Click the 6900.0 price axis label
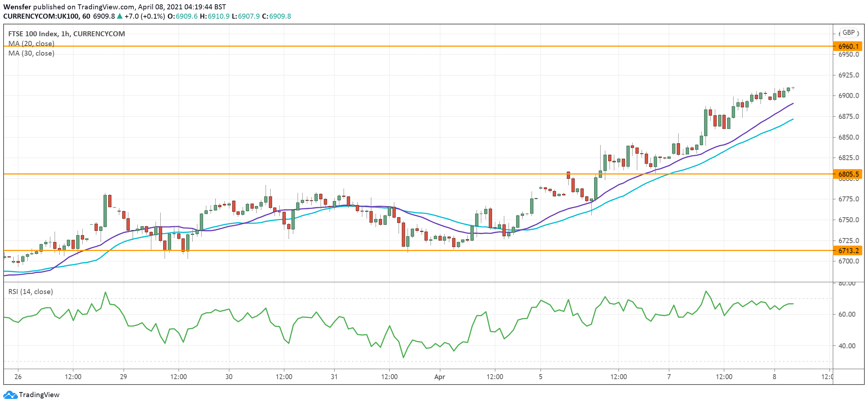This screenshot has width=868, height=405. pyautogui.click(x=848, y=96)
